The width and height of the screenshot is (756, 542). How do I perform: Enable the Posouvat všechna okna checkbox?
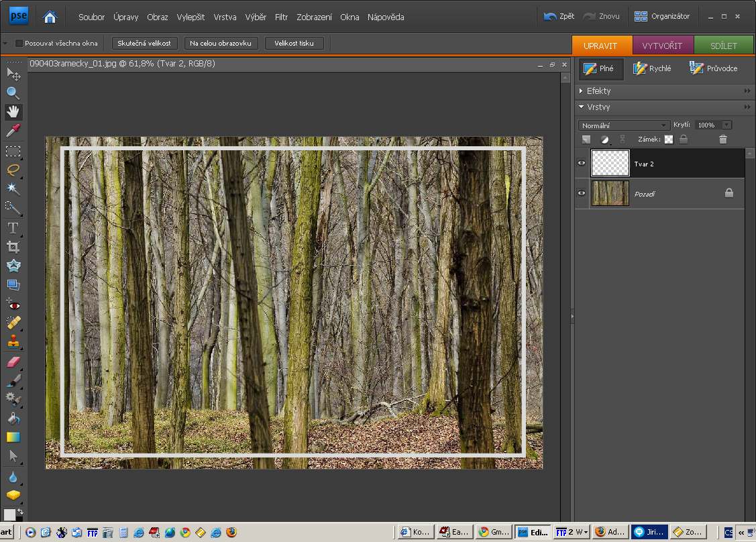19,43
